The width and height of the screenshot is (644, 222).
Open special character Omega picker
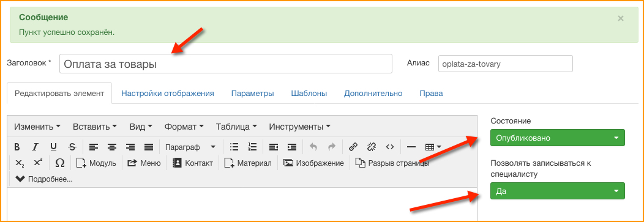[x=59, y=163]
